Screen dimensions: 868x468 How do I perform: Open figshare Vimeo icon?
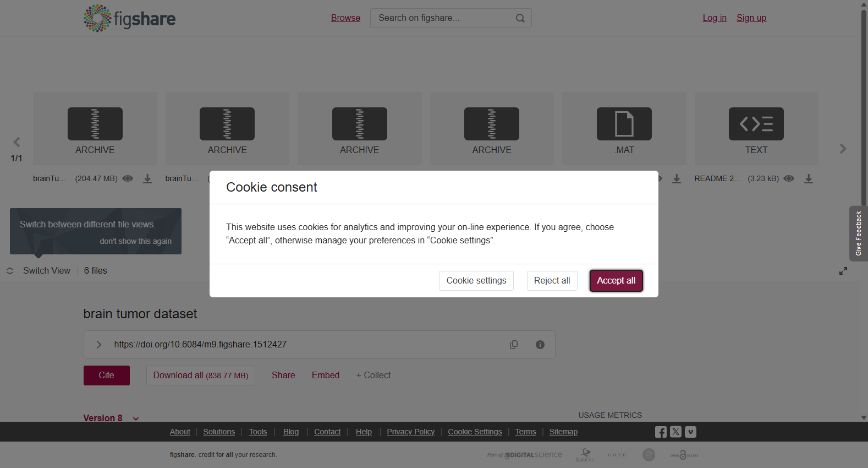coord(691,432)
